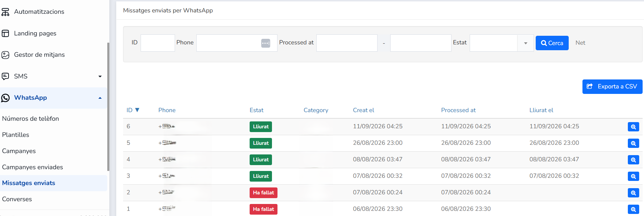Sort by Estat column header

(256, 110)
